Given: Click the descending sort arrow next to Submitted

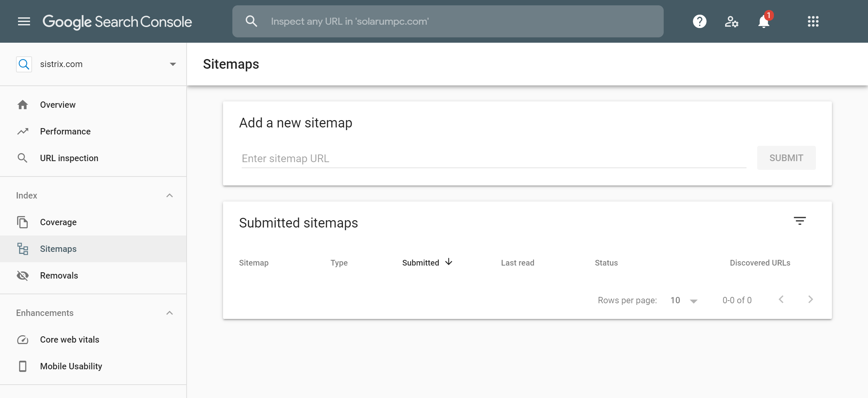Looking at the screenshot, I should tap(448, 262).
